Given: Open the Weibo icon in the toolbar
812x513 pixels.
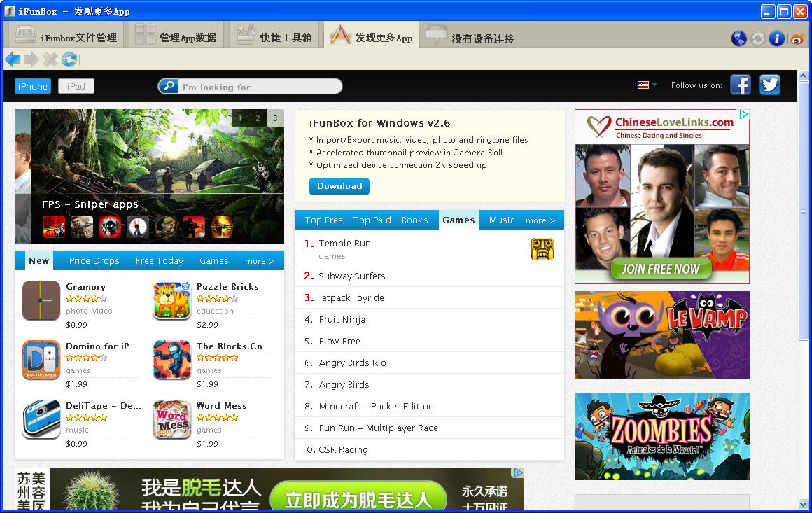Looking at the screenshot, I should tap(797, 38).
